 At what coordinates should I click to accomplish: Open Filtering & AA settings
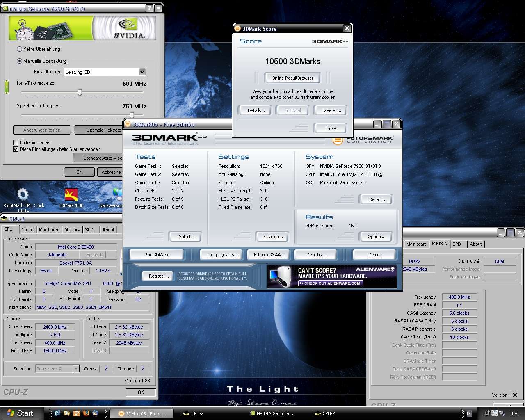pos(269,255)
